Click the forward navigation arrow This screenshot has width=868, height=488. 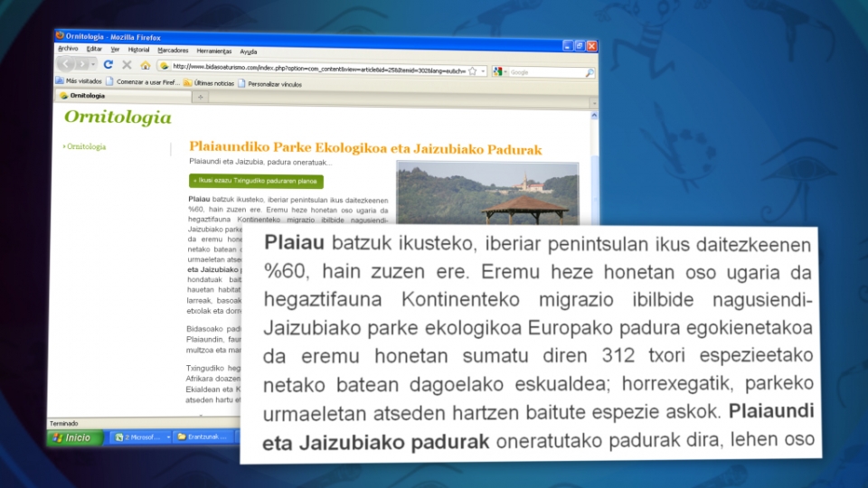(81, 65)
